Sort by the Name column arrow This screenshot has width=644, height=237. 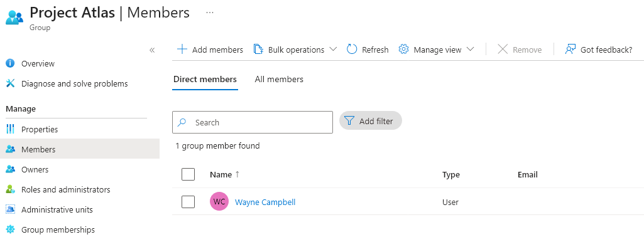tap(237, 175)
